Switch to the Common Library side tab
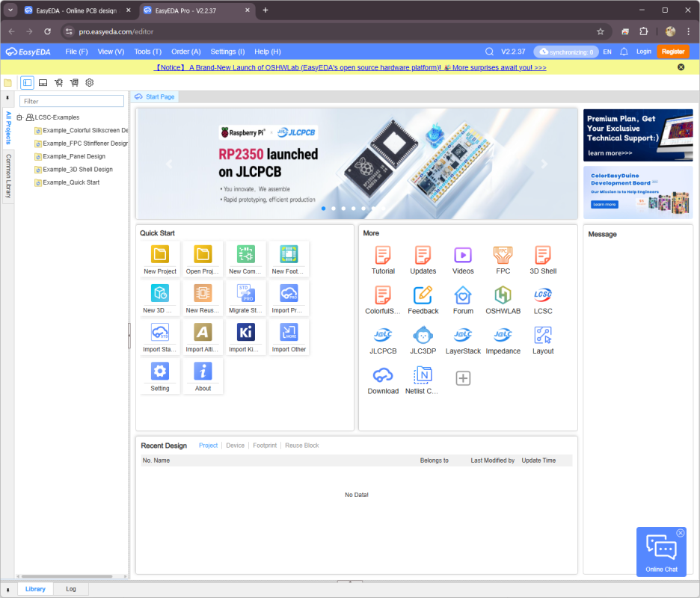 coord(8,176)
